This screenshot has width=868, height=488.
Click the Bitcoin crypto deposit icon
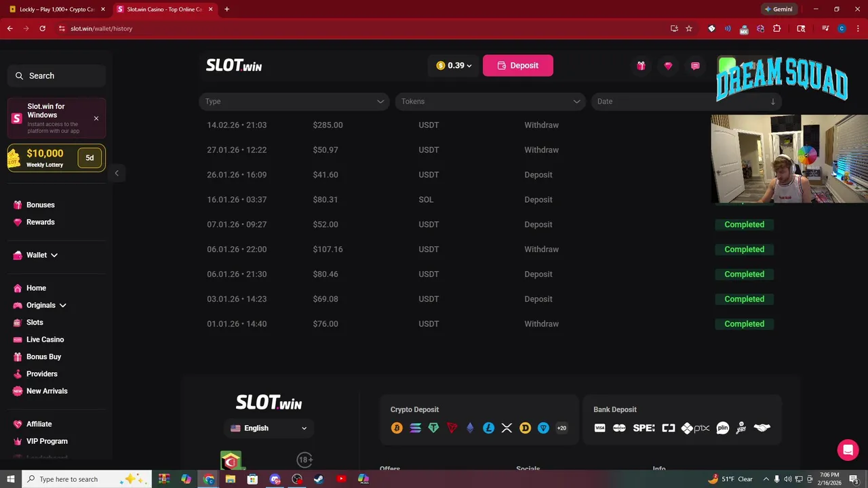tap(397, 428)
